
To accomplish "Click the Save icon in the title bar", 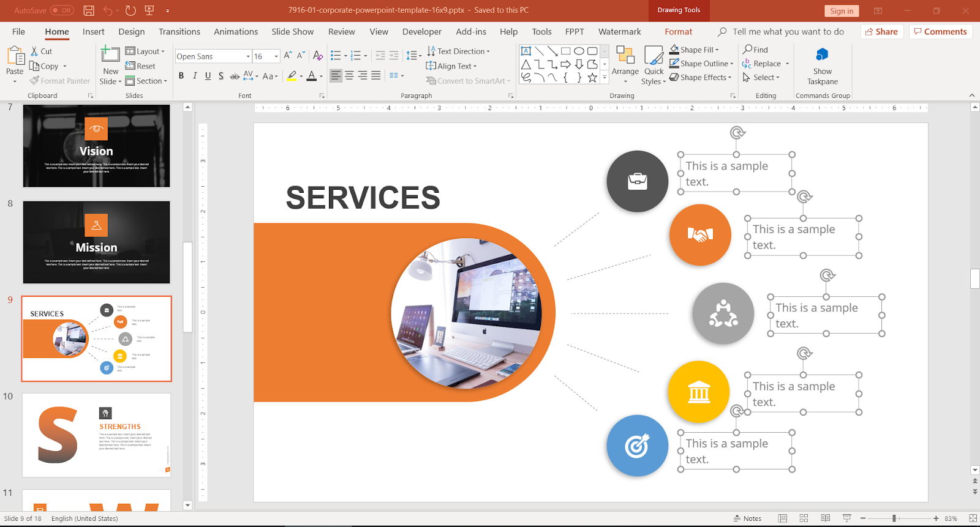I will [x=89, y=10].
